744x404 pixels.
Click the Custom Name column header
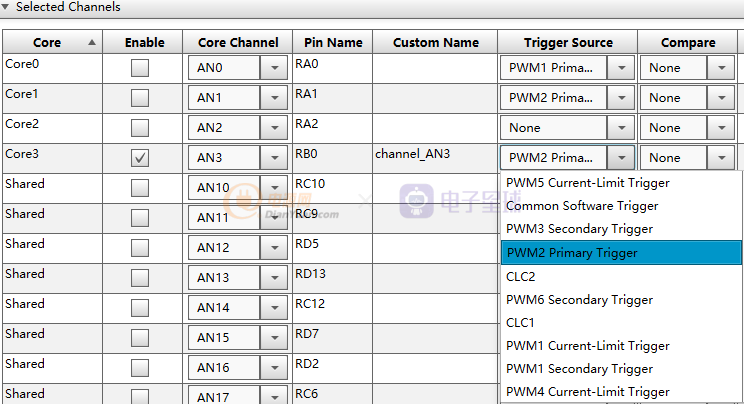click(x=435, y=42)
